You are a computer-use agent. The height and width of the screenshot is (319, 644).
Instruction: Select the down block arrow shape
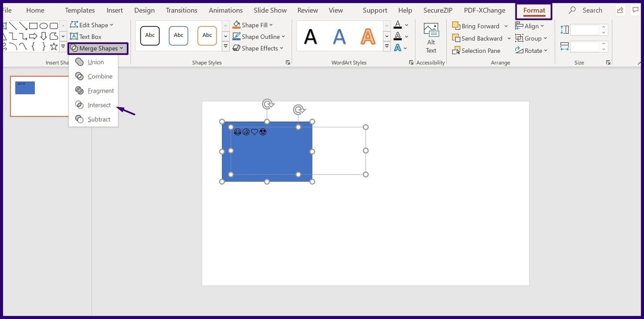(x=43, y=36)
